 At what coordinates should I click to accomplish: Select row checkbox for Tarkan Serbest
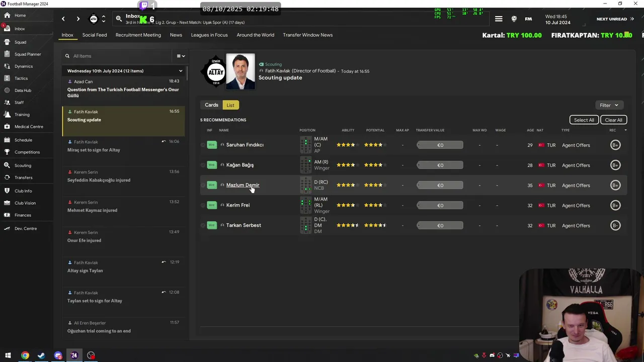203,225
